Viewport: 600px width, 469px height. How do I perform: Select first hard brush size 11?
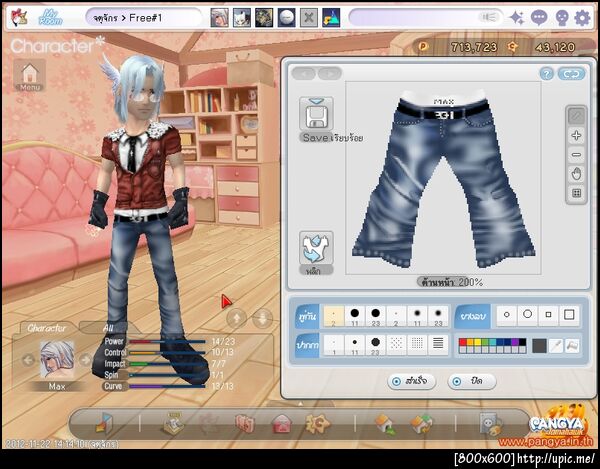[355, 316]
